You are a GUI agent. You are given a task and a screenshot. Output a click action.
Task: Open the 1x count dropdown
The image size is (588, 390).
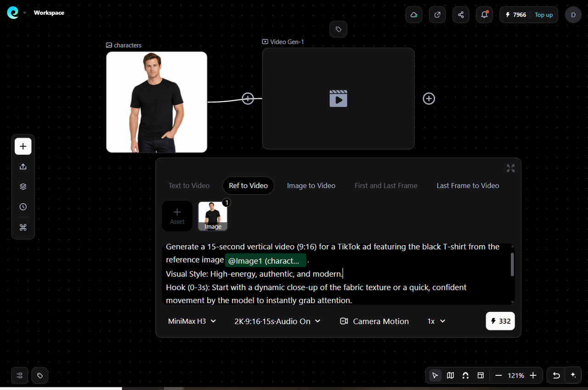tap(436, 321)
